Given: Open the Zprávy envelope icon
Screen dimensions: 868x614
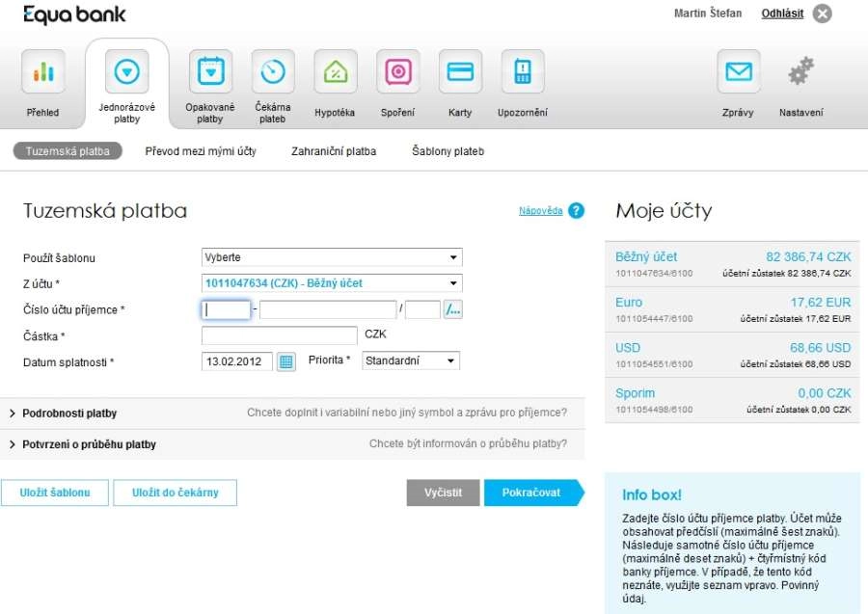Looking at the screenshot, I should click(x=738, y=71).
